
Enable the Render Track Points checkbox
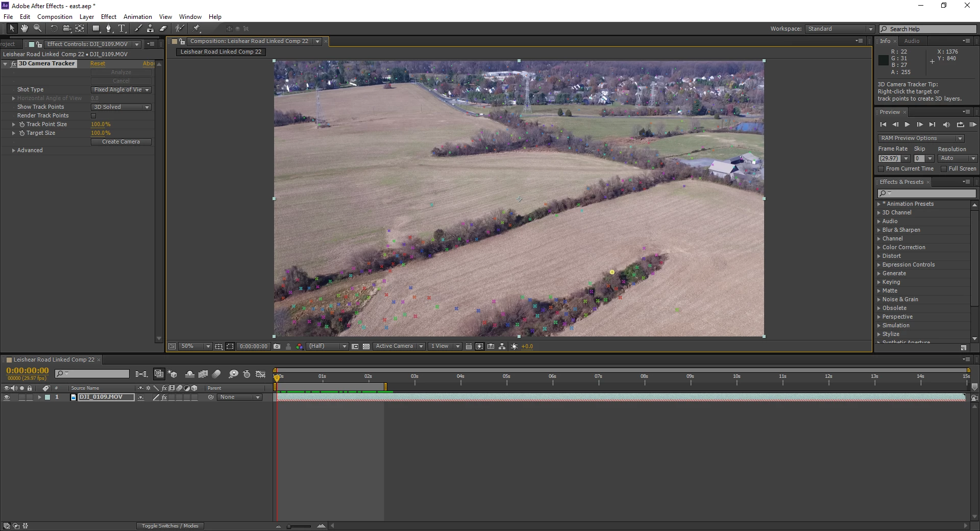(93, 116)
